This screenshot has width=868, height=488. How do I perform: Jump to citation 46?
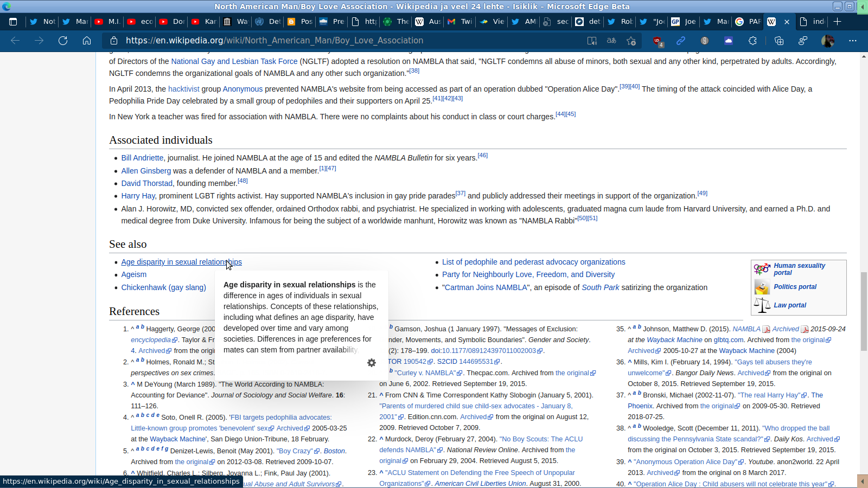(x=483, y=156)
